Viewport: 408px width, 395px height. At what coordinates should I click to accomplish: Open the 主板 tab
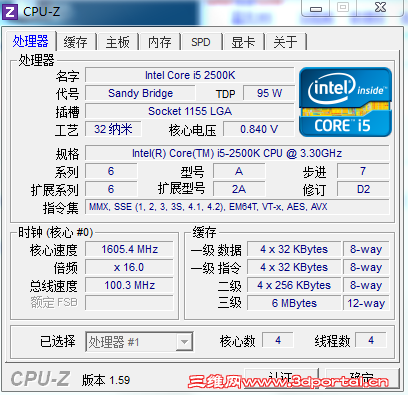118,42
